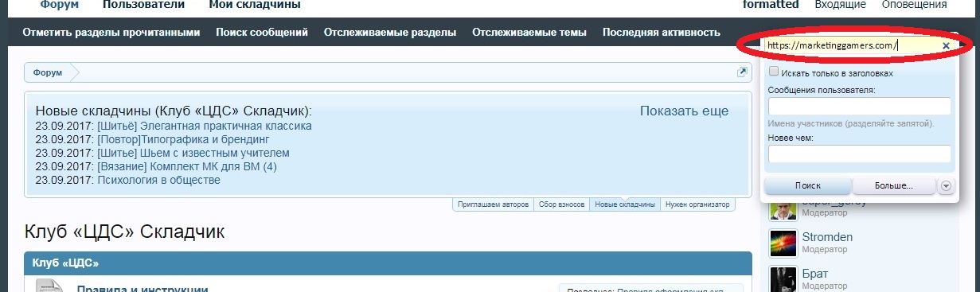Expand the search options dropdown arrow
This screenshot has height=292, width=980.
coord(946,185)
